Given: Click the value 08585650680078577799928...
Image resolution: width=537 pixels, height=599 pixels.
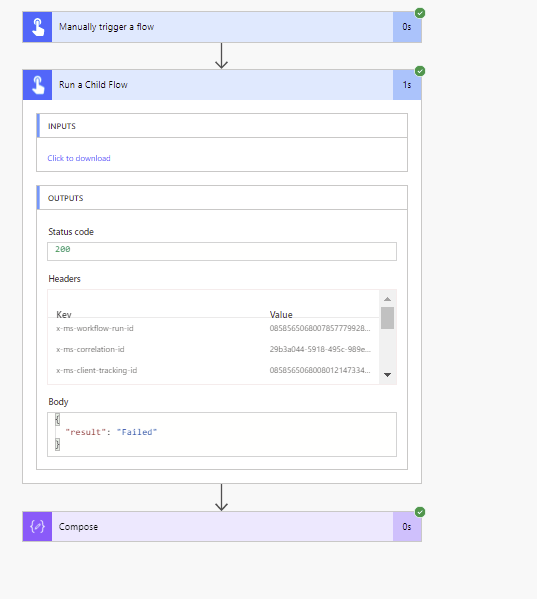Looking at the screenshot, I should point(320,328).
